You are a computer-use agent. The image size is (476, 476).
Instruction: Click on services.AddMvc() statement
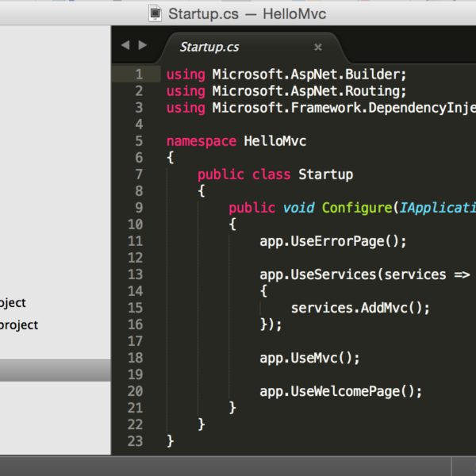360,308
